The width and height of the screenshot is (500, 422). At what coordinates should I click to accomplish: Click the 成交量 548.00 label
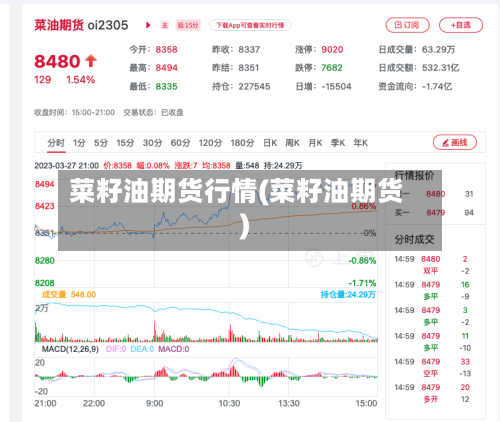[69, 295]
